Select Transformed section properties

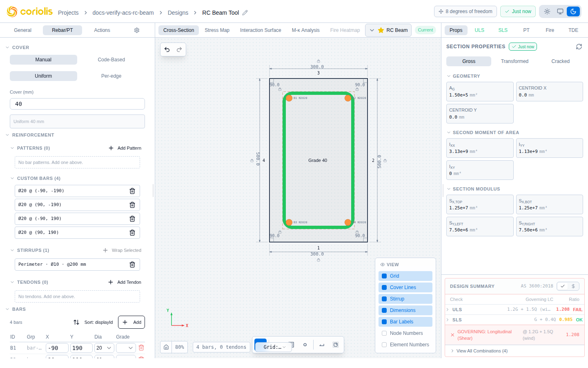(514, 61)
